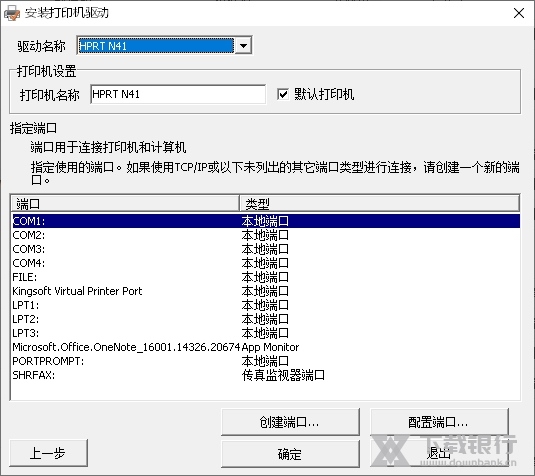Click the 传真监视器端口 type cell
535x476 pixels.
tap(283, 375)
